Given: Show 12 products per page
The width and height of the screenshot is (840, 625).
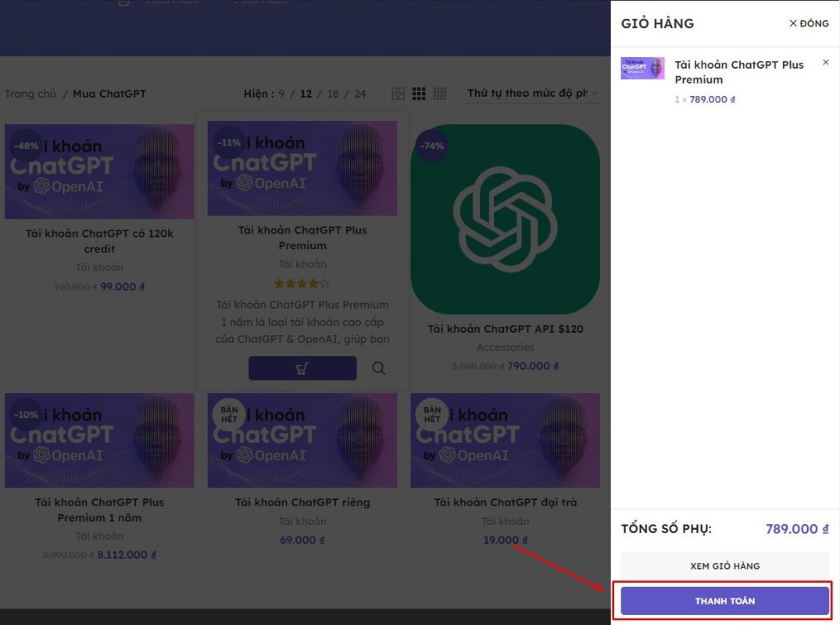Looking at the screenshot, I should click(306, 94).
